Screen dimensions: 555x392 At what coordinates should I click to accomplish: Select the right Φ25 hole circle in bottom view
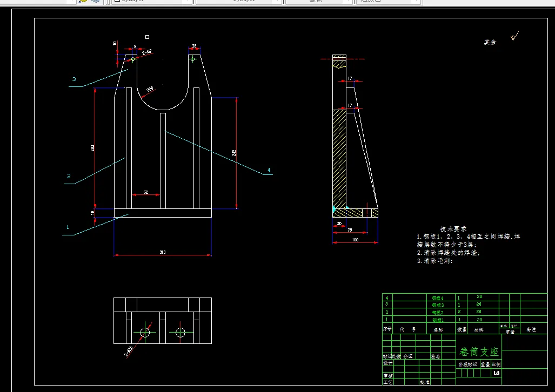point(180,332)
